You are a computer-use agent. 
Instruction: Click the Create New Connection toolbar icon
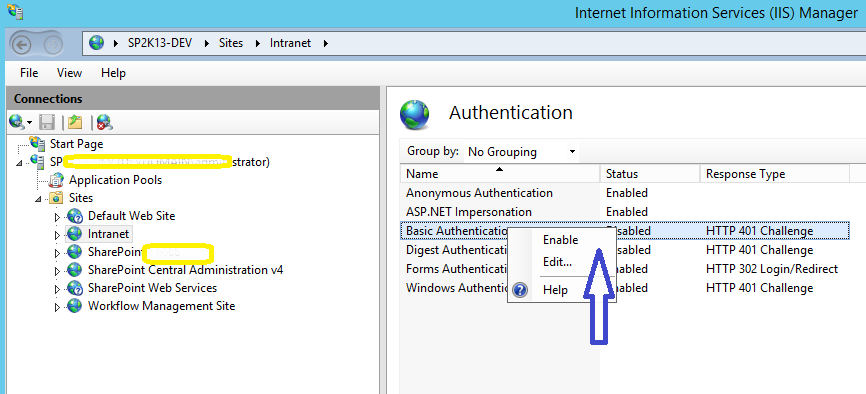(x=17, y=122)
